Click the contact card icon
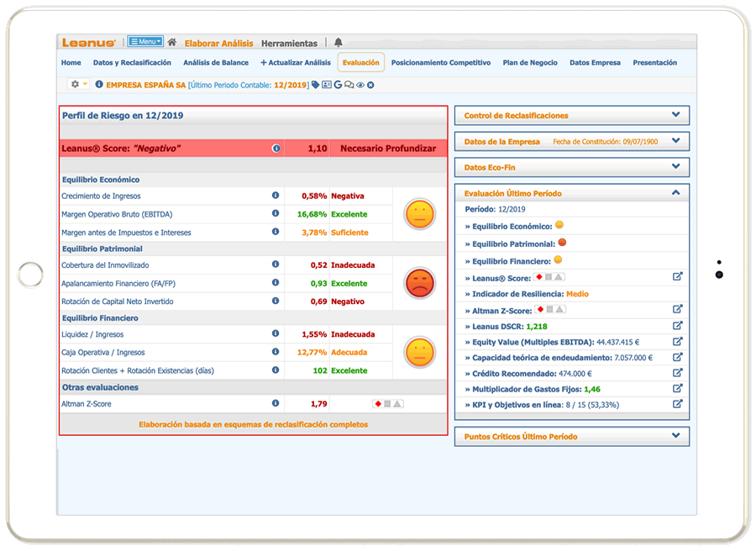 click(327, 85)
